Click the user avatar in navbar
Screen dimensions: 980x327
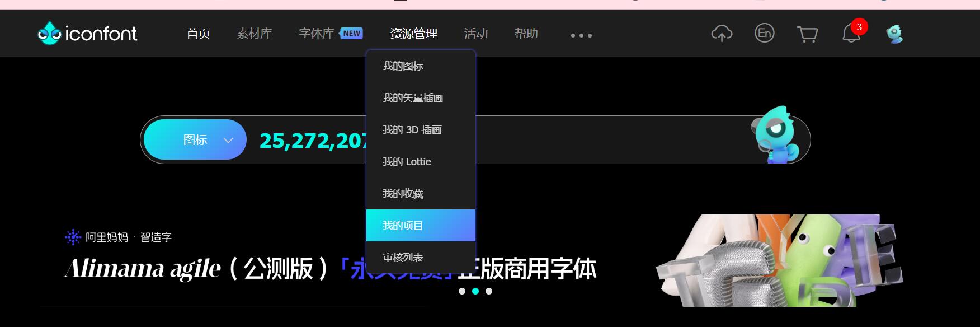(x=894, y=34)
